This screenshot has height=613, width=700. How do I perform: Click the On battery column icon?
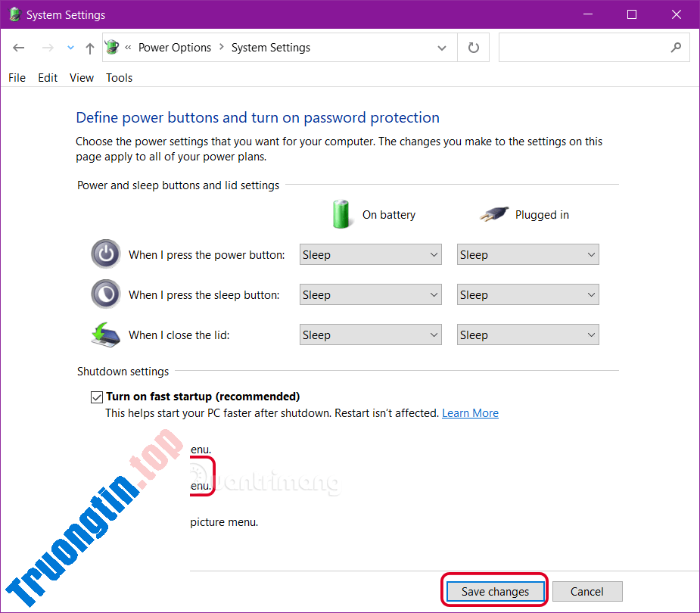click(x=341, y=214)
